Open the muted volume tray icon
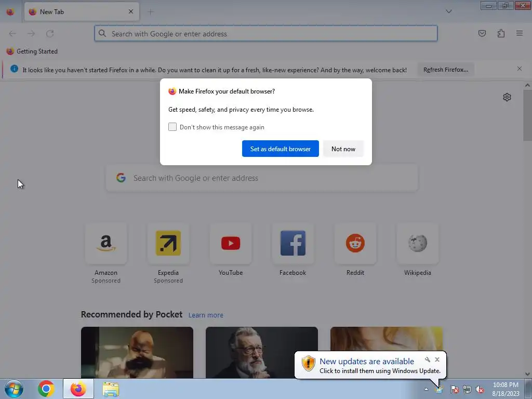The image size is (532, 399). coord(480,390)
